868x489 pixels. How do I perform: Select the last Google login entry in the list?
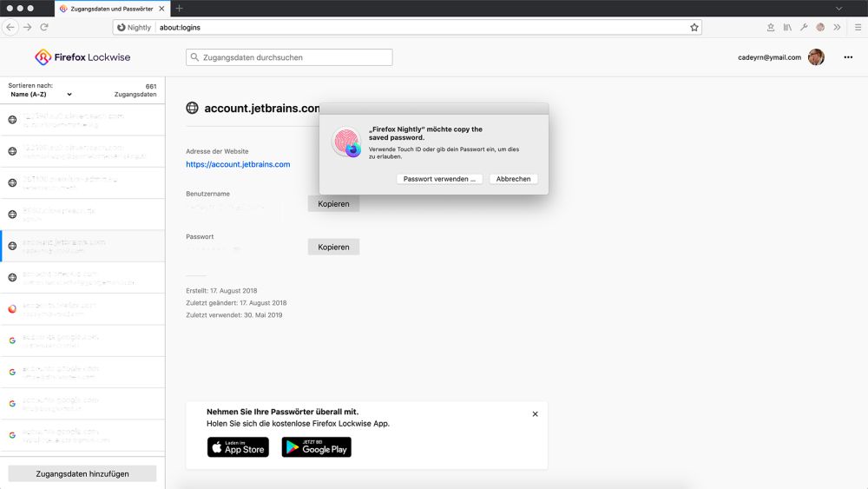pos(82,435)
